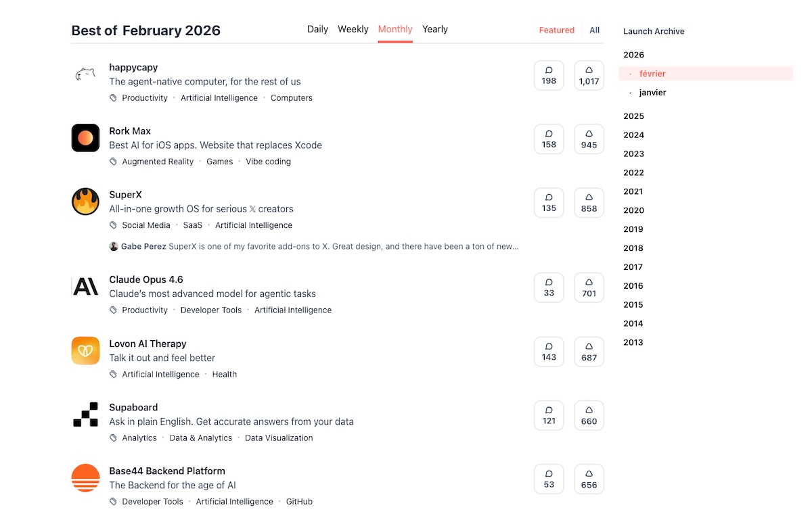Expand the 2024 archive year
Image resolution: width=812 pixels, height=518 pixels.
pos(633,135)
